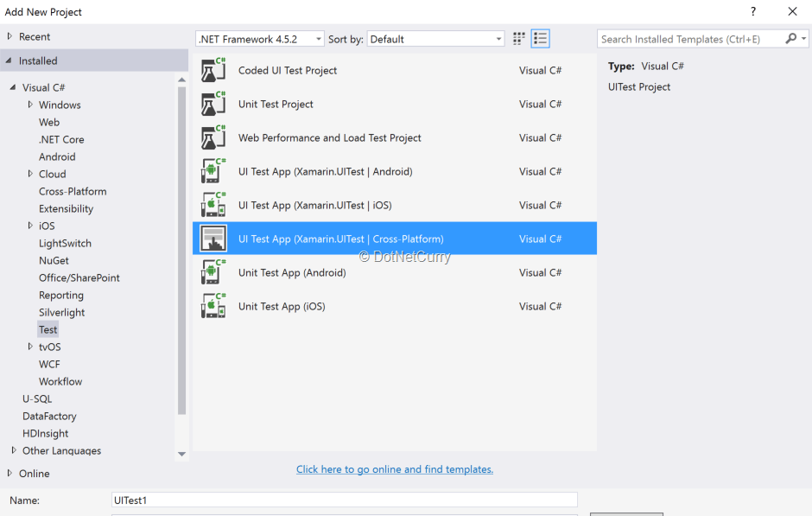The height and width of the screenshot is (516, 812).
Task: Collapse the Installed section
Action: (9, 61)
